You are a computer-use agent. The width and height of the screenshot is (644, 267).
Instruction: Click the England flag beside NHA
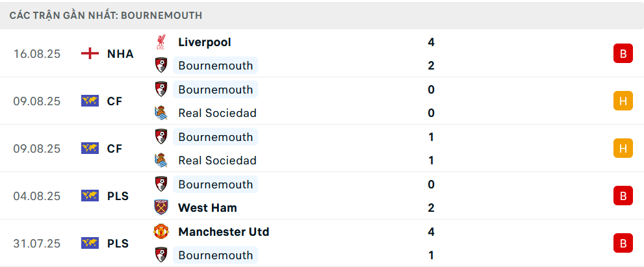pyautogui.click(x=90, y=54)
